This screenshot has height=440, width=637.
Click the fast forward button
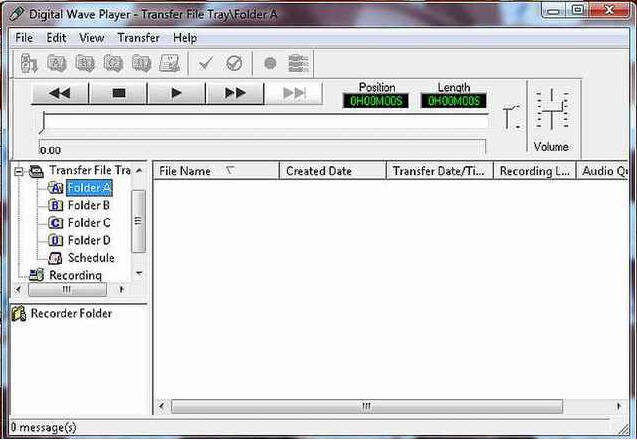pos(235,93)
